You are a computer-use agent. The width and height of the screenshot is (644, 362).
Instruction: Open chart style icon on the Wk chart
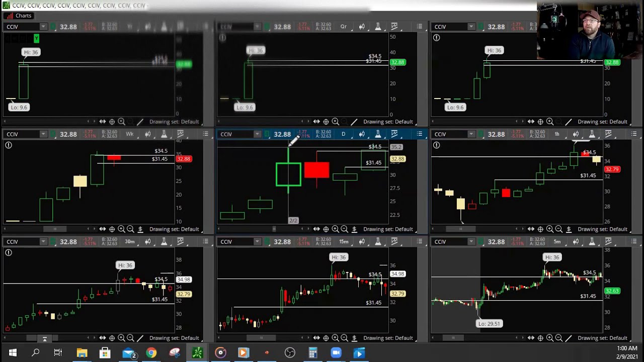click(148, 134)
